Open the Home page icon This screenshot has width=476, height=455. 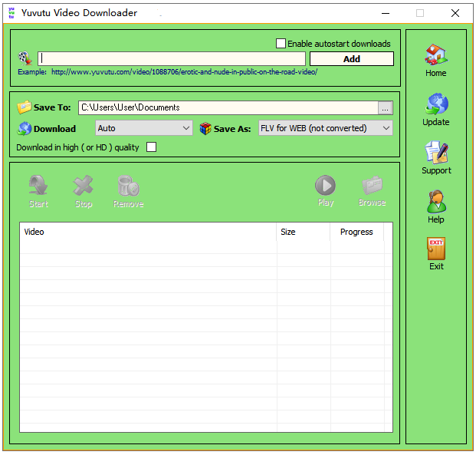(x=436, y=54)
